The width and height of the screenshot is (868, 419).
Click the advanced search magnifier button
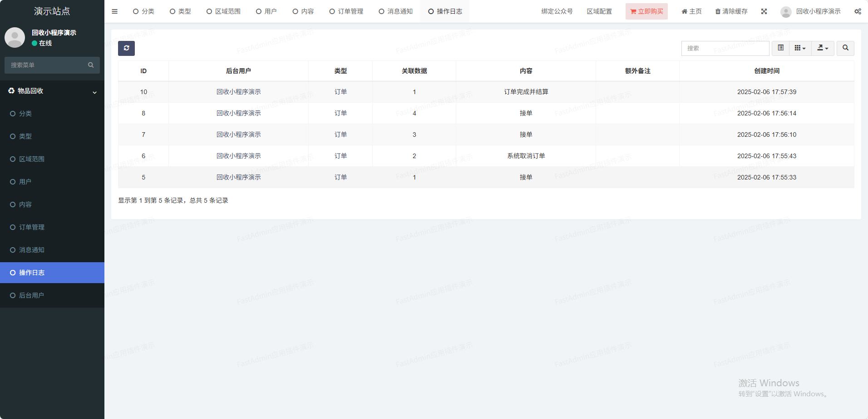pos(845,48)
